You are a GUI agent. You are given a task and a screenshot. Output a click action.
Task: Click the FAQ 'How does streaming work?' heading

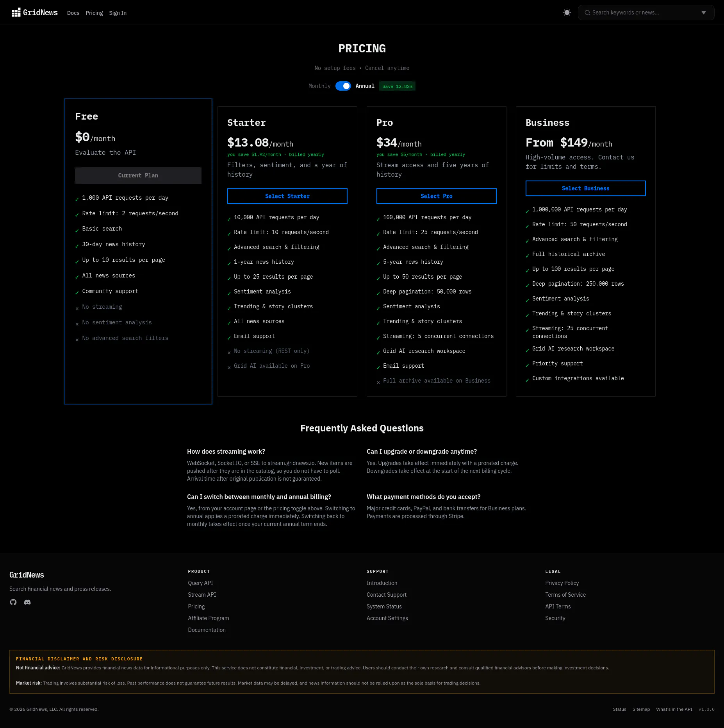226,451
